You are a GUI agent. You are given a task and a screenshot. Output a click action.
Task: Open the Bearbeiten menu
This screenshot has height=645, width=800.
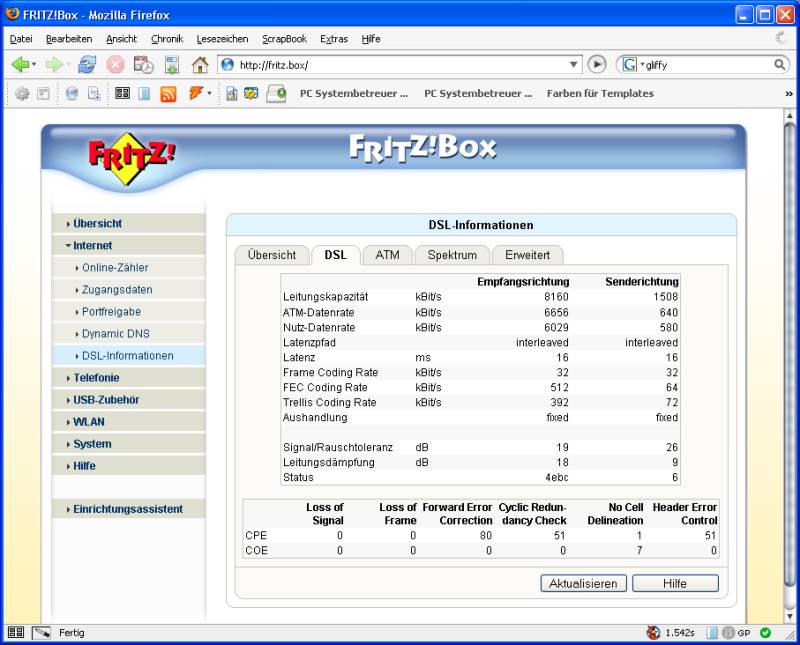(x=69, y=39)
